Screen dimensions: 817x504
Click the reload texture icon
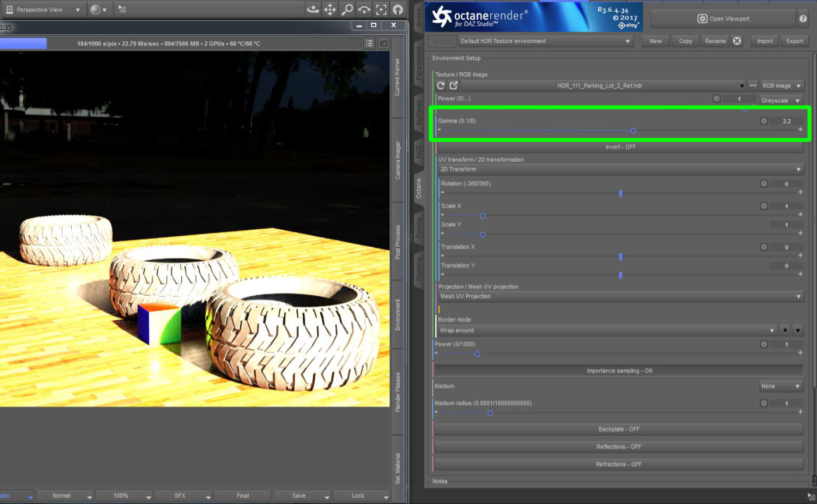(x=441, y=86)
